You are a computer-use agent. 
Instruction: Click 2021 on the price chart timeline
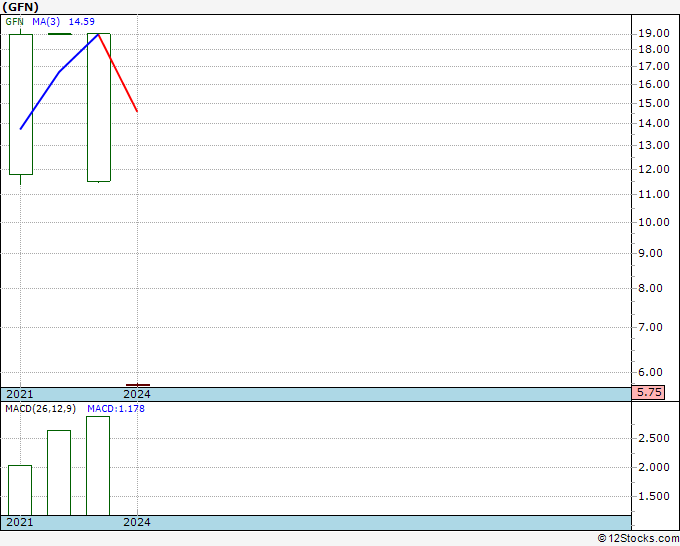[x=20, y=394]
